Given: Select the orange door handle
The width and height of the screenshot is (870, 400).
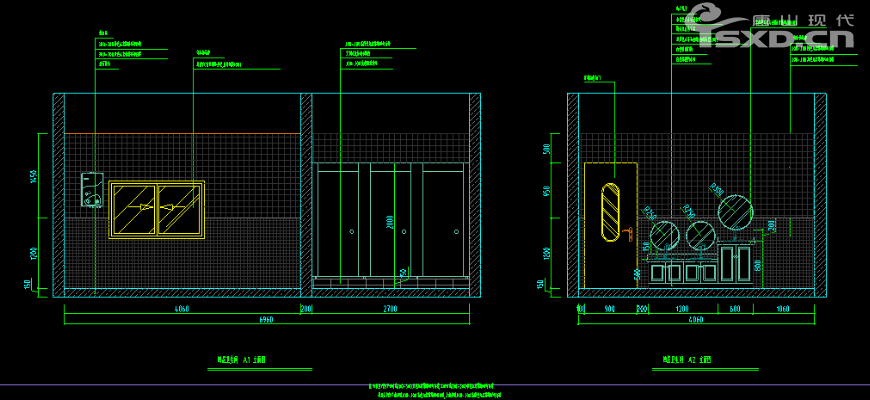Looking at the screenshot, I should 629,234.
